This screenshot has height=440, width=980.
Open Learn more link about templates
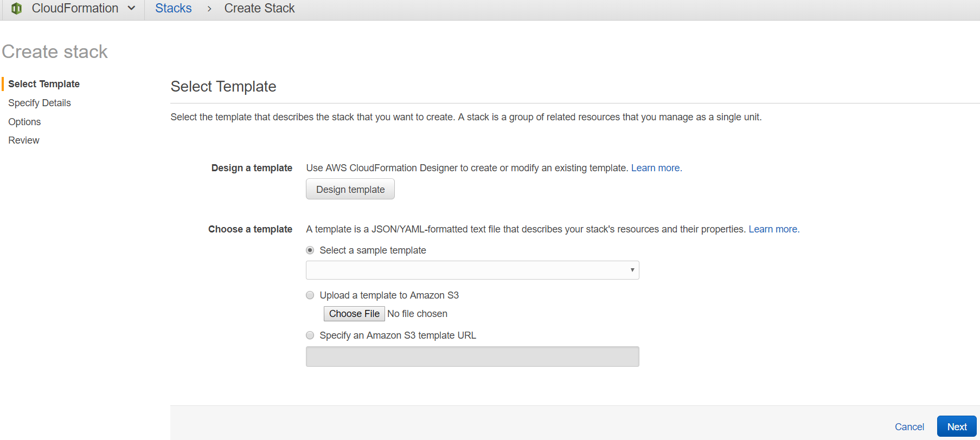click(x=774, y=229)
